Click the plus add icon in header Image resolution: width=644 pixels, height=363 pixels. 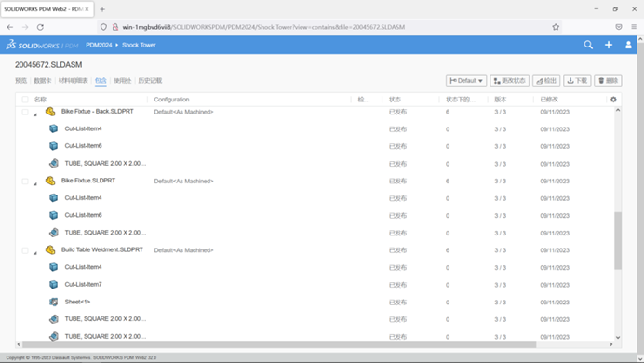609,45
